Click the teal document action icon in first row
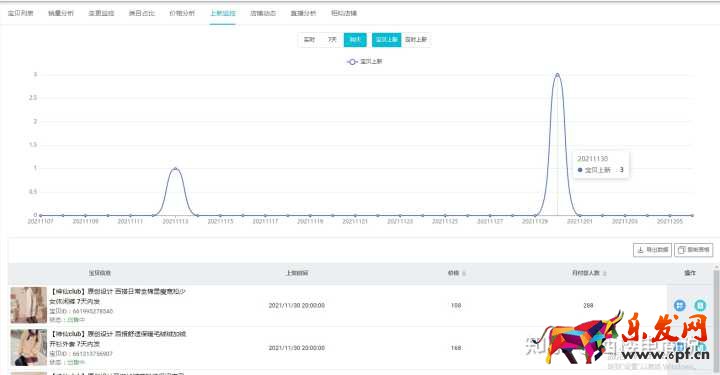The width and height of the screenshot is (720, 375). point(700,305)
